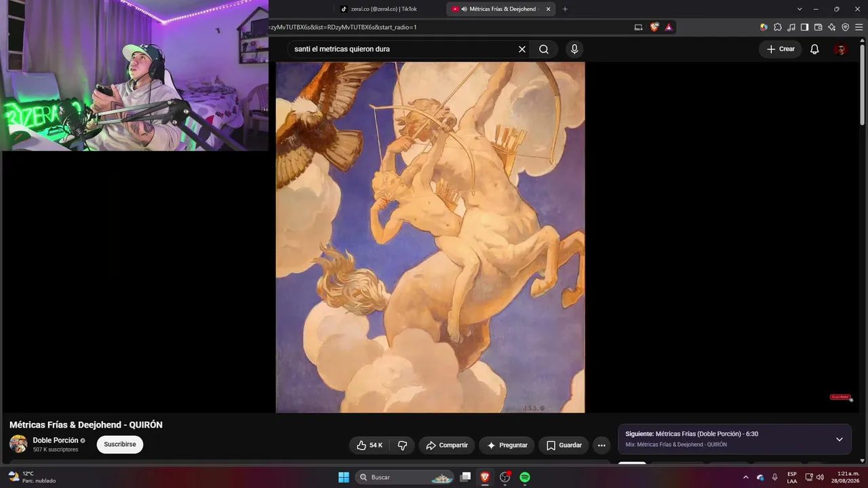Click the small Suscribete watermark in video corner
Screen dimensions: 868x488
click(x=840, y=397)
